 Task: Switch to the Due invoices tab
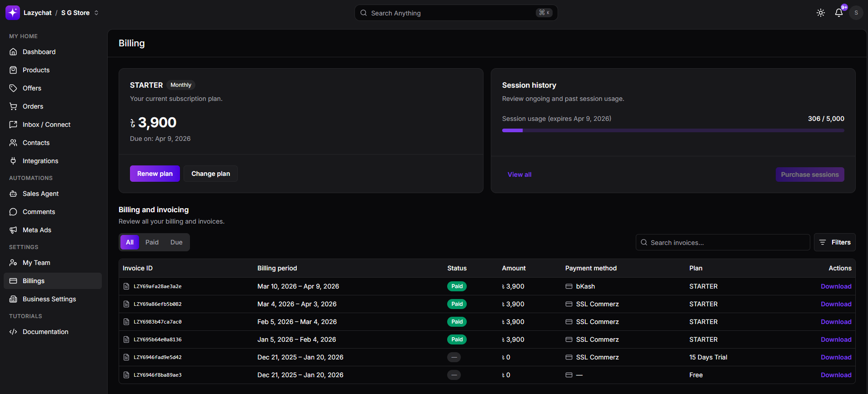pyautogui.click(x=176, y=242)
